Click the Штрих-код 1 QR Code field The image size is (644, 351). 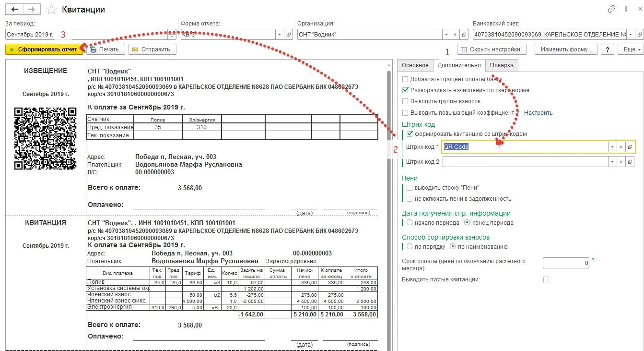[x=526, y=147]
